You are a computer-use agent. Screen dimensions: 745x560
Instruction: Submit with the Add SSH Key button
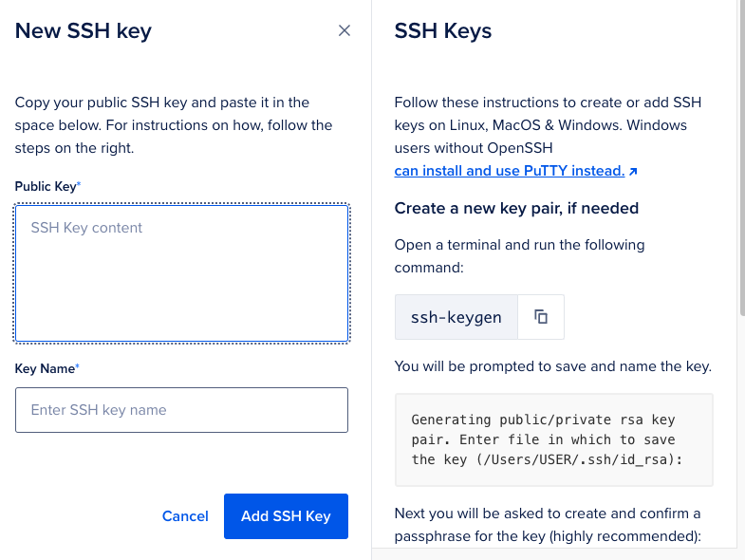click(286, 516)
